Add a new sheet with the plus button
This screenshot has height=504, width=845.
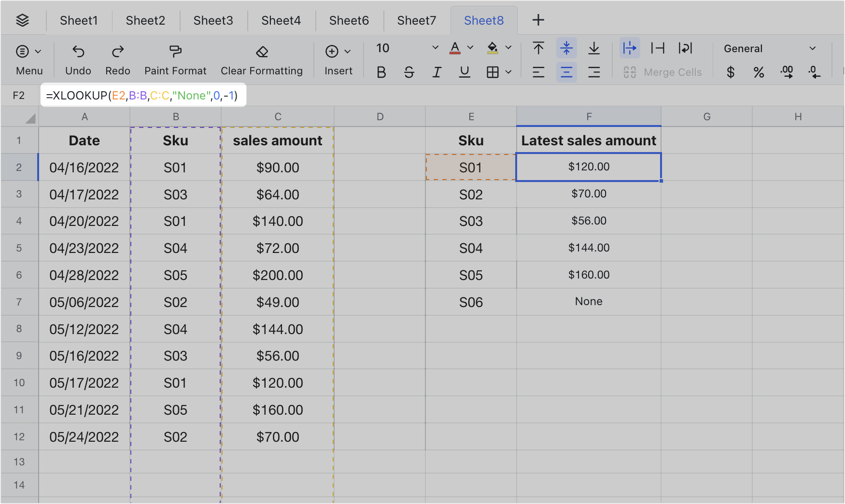[537, 20]
